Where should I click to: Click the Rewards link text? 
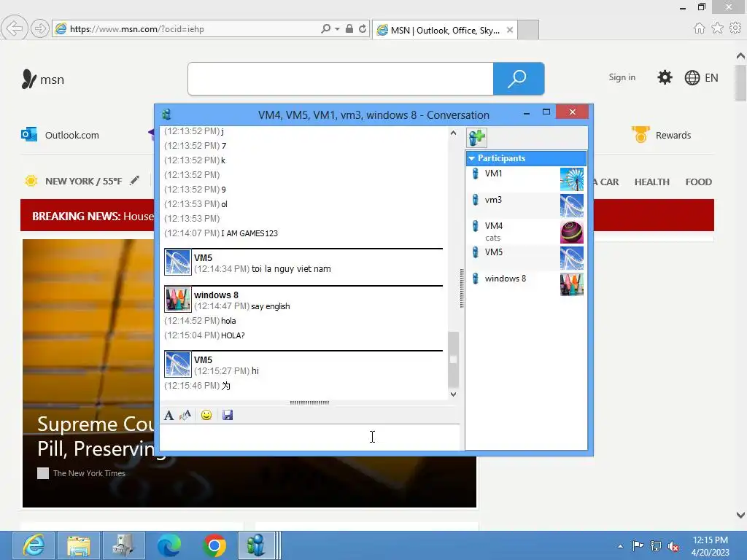673,135
